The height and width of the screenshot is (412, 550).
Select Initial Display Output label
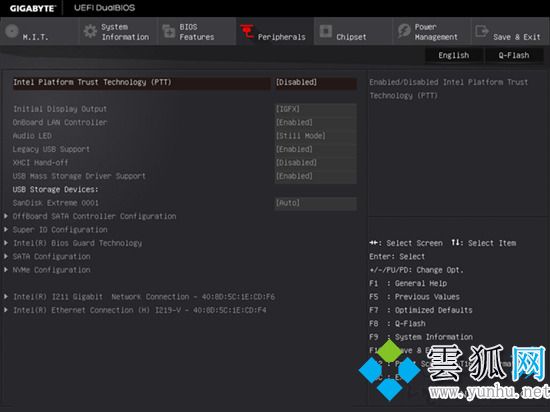coord(60,109)
